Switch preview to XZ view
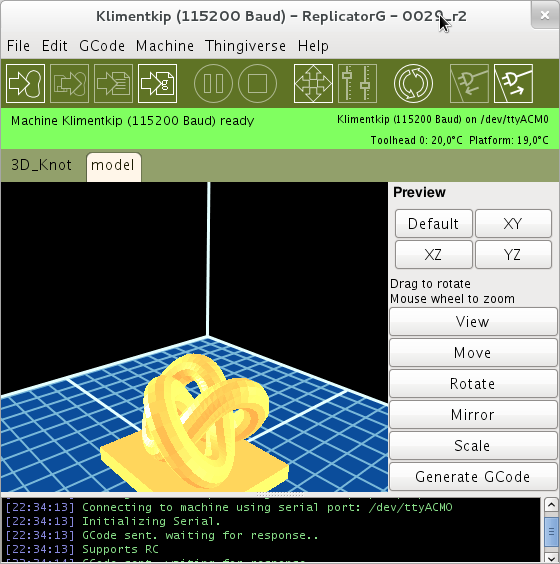560x564 pixels. [433, 254]
